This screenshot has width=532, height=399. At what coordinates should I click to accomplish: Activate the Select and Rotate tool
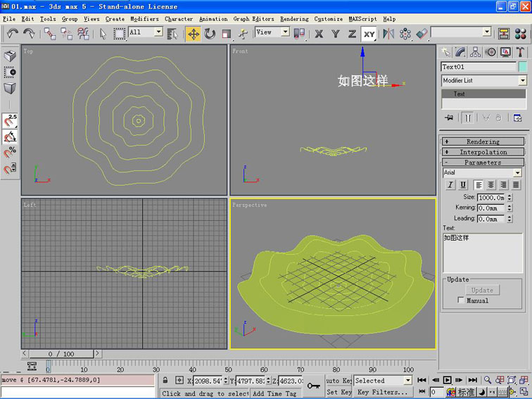(210, 34)
